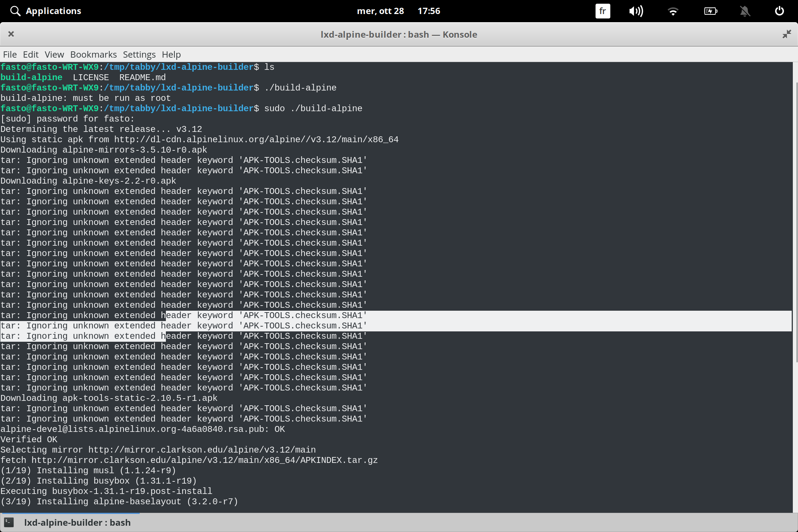Open the Edit menu
This screenshot has width=798, height=532.
pyautogui.click(x=31, y=54)
